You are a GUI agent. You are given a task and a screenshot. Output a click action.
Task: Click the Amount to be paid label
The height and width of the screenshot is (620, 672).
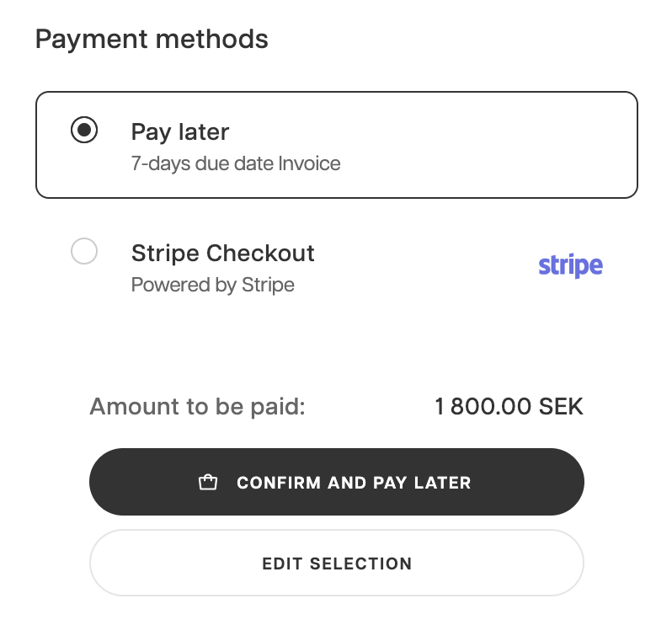coord(197,408)
